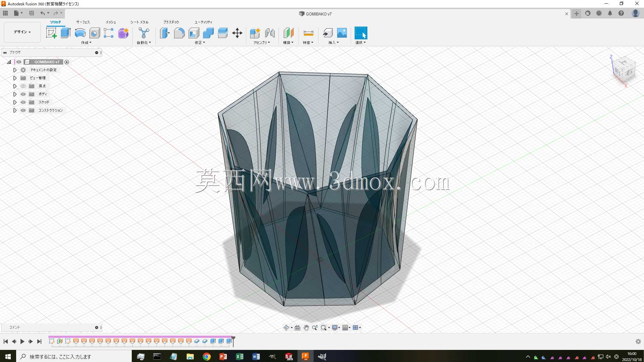
Task: Open the 修正 dropdown menu
Action: [x=200, y=43]
